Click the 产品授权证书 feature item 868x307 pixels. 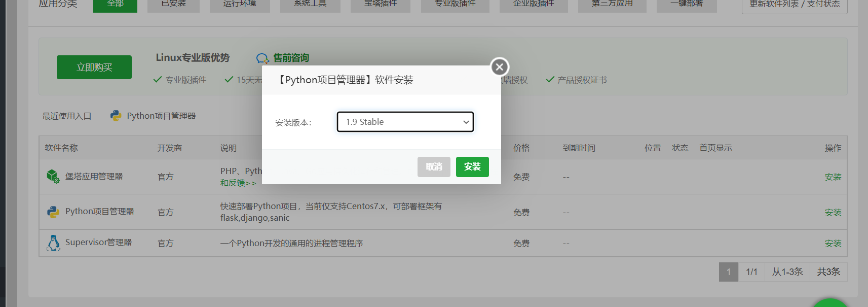click(x=577, y=80)
